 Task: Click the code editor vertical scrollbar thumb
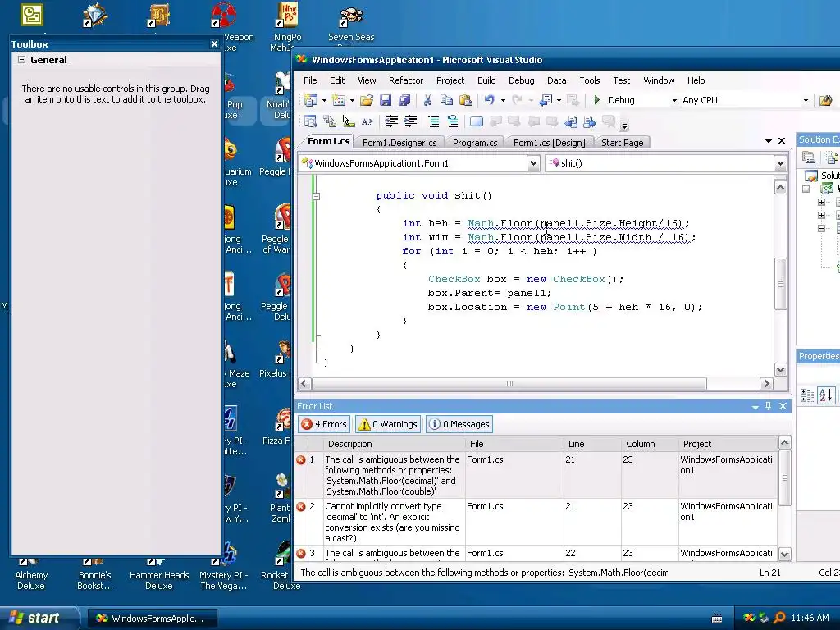[781, 284]
